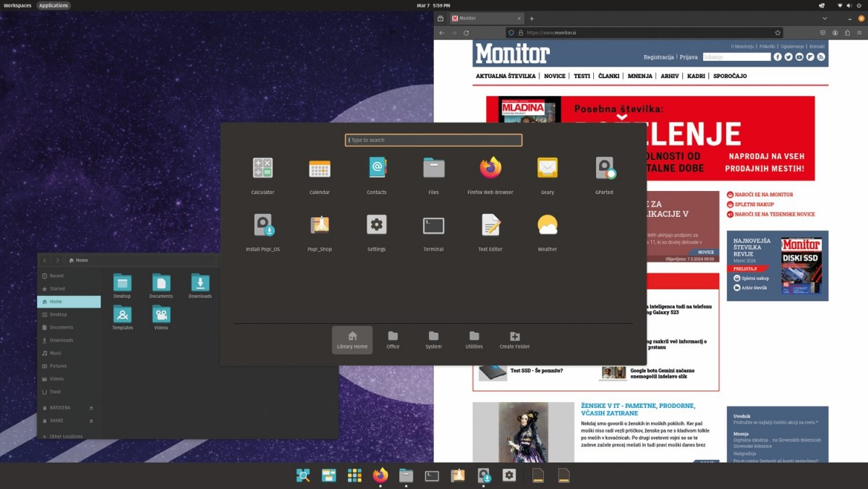Click Create Folder in the library
This screenshot has height=489, width=868.
coord(514,340)
